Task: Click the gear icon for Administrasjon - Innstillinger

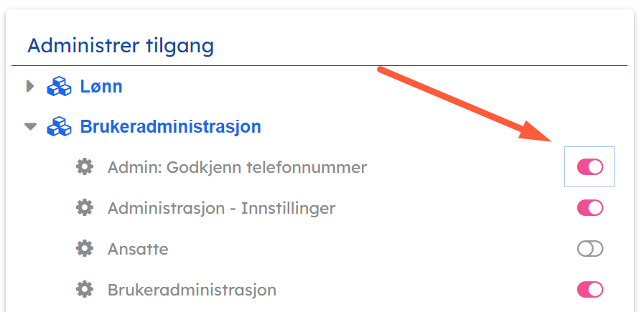Action: point(85,208)
